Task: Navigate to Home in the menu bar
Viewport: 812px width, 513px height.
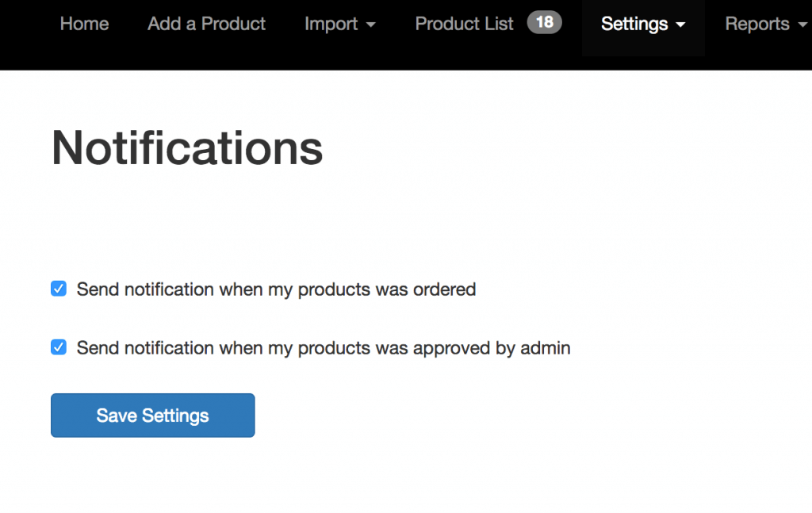Action: 84,24
